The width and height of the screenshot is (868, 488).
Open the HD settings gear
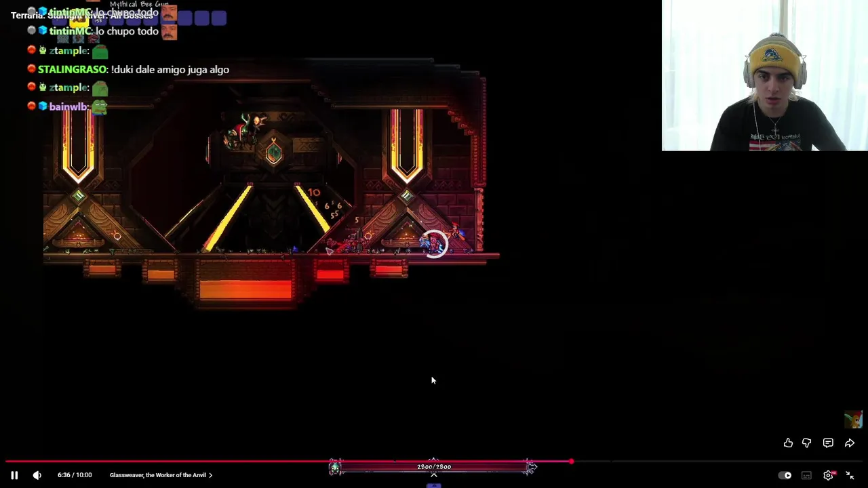tap(828, 475)
